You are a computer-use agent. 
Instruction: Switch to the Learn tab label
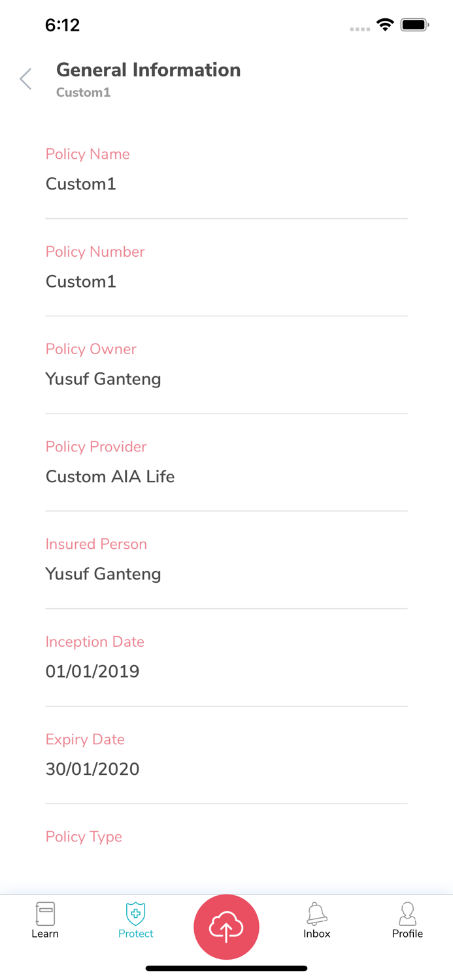tap(45, 934)
